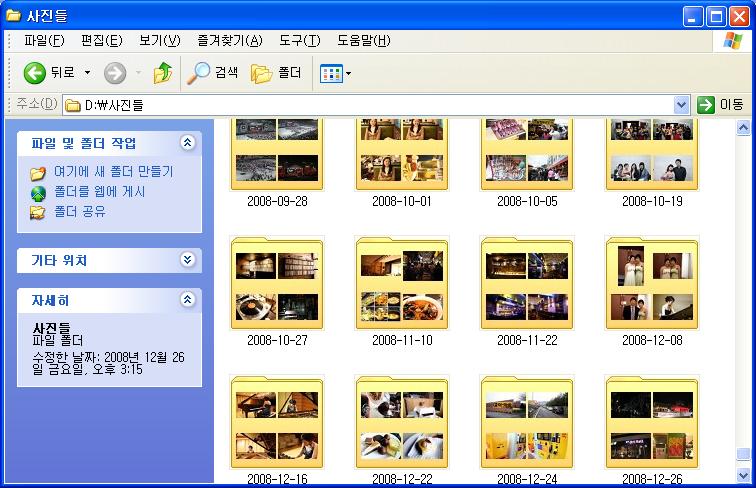Select the 2008-10-01 folder thumbnail
This screenshot has height=488, width=756.
[x=402, y=154]
